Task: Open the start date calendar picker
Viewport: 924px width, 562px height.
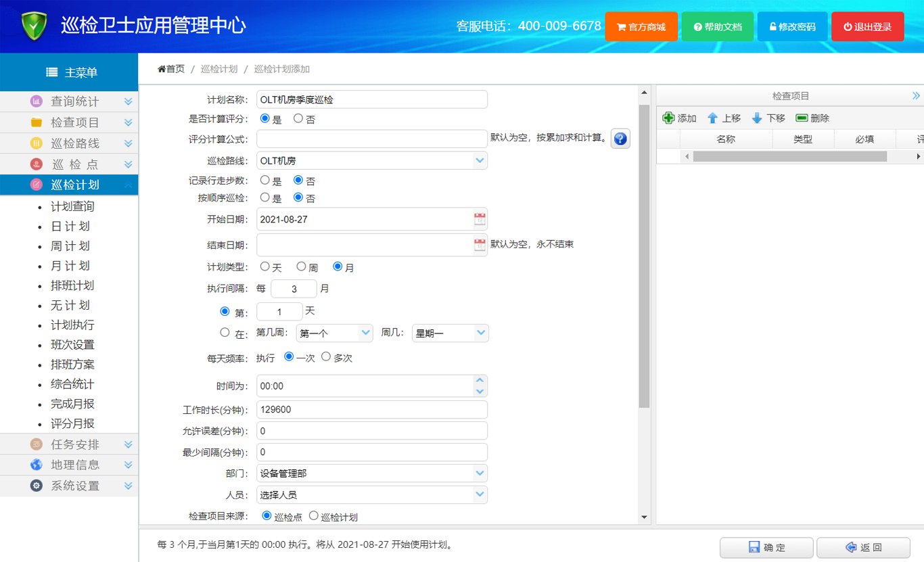Action: 480,219
